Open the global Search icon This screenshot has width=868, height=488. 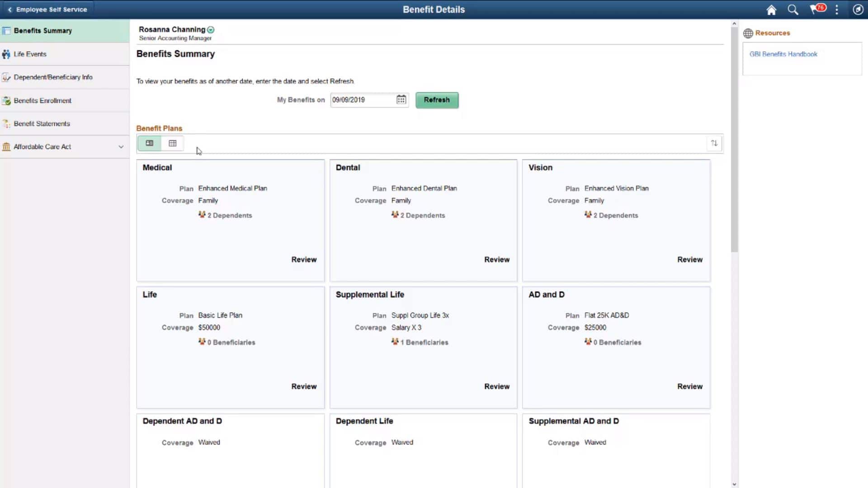(x=793, y=9)
